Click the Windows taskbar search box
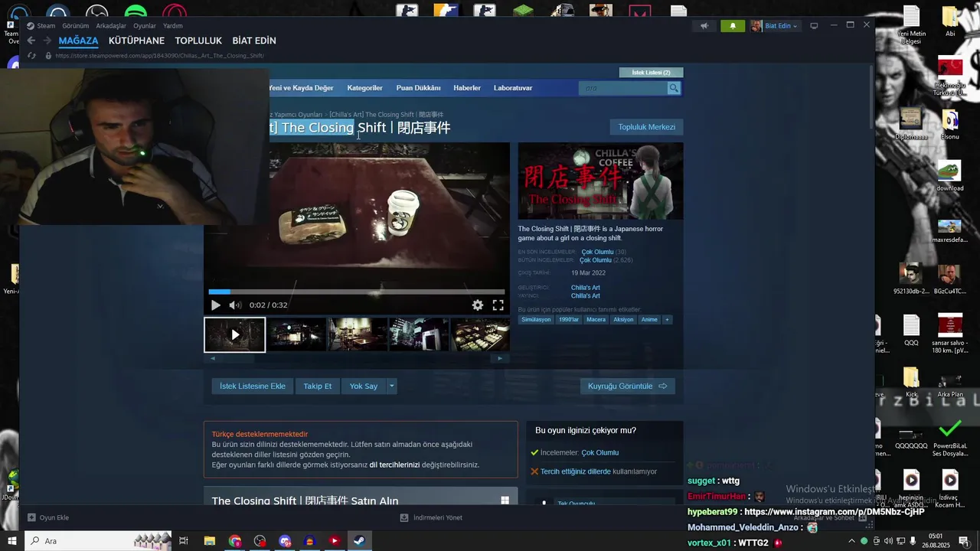Screen dimensions: 980x551 coord(100,541)
